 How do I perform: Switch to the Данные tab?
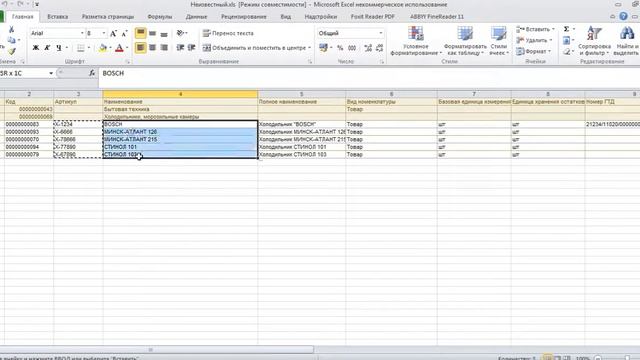[196, 17]
